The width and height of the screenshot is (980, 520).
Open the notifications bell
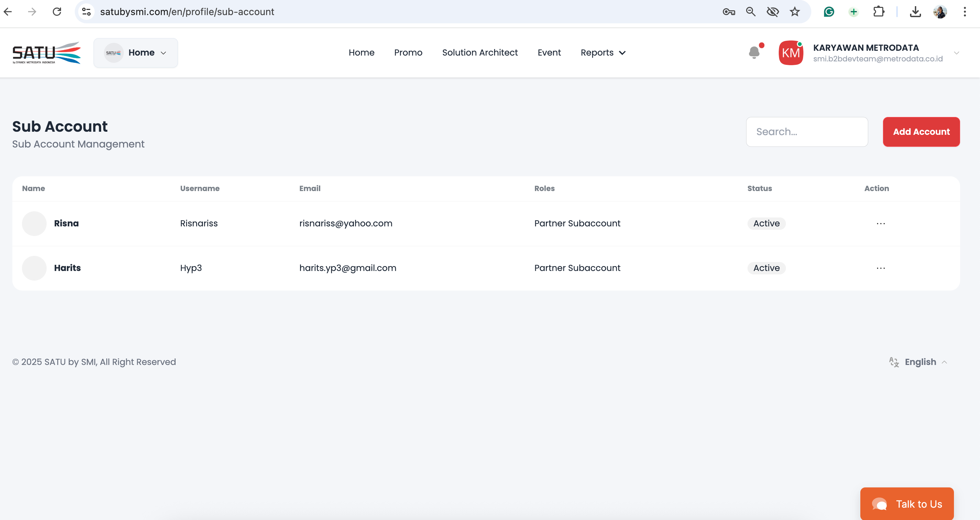pyautogui.click(x=754, y=52)
